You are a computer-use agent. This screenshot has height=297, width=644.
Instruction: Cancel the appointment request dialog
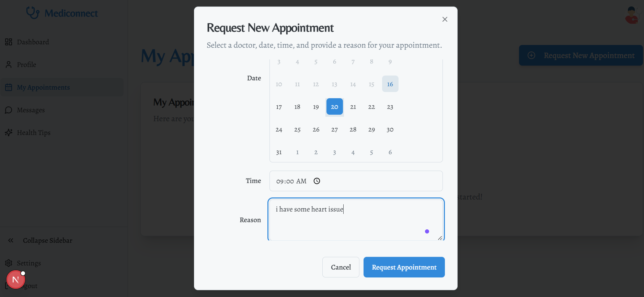pos(341,267)
